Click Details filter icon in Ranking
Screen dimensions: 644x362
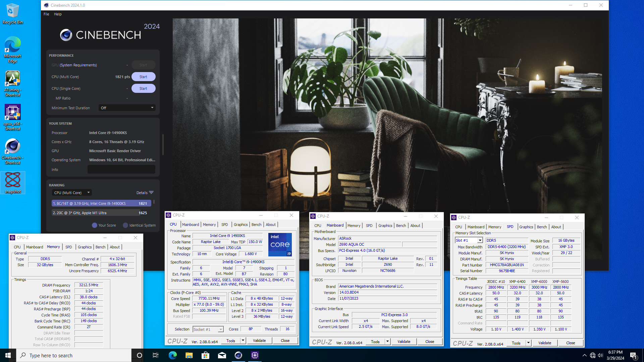coord(151,193)
